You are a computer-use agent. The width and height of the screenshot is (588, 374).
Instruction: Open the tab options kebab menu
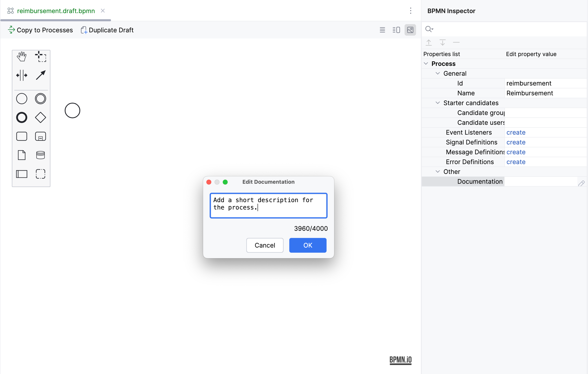411,11
